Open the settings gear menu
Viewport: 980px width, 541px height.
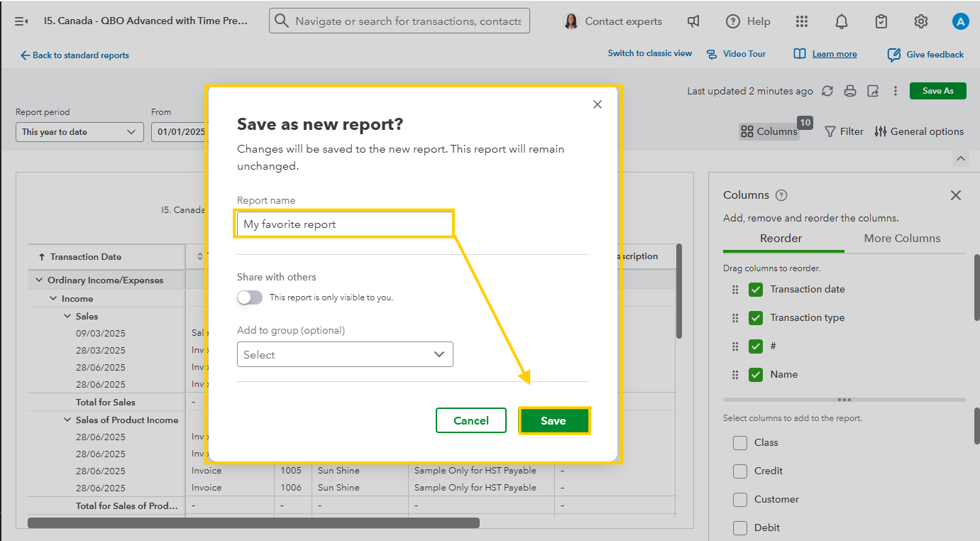click(x=920, y=21)
